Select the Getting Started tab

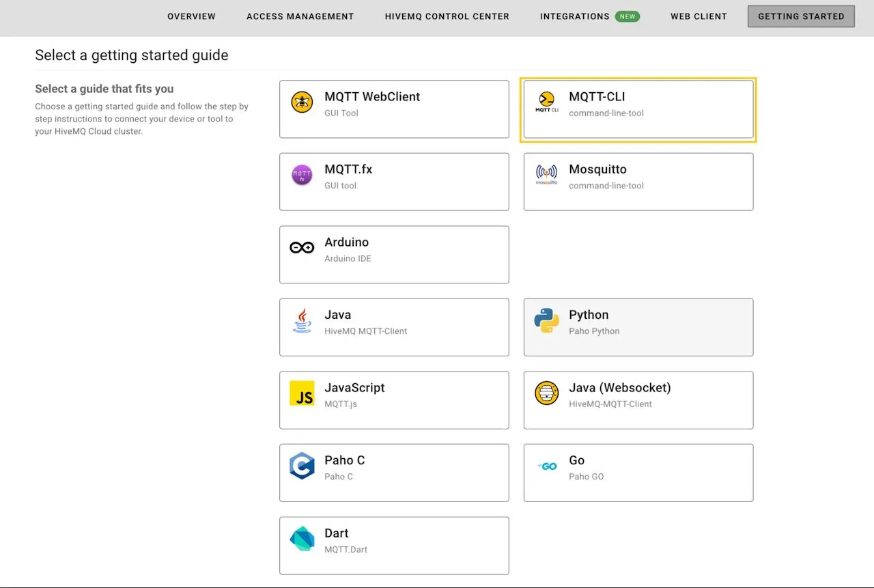click(801, 16)
